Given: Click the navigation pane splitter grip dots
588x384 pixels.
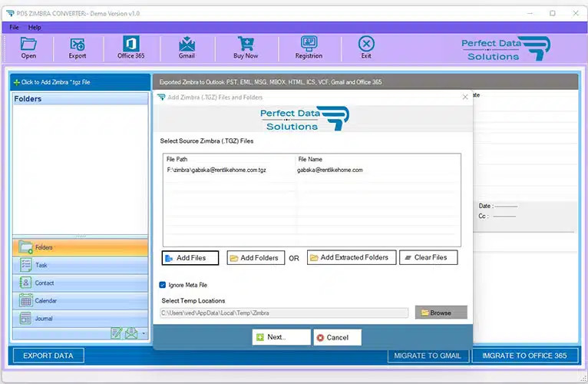Looking at the screenshot, I should point(81,237).
